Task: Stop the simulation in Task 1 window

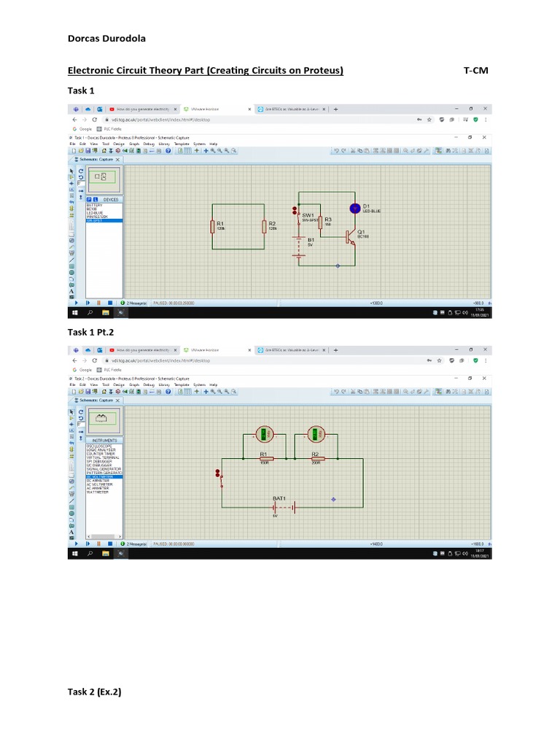Action: [x=110, y=303]
